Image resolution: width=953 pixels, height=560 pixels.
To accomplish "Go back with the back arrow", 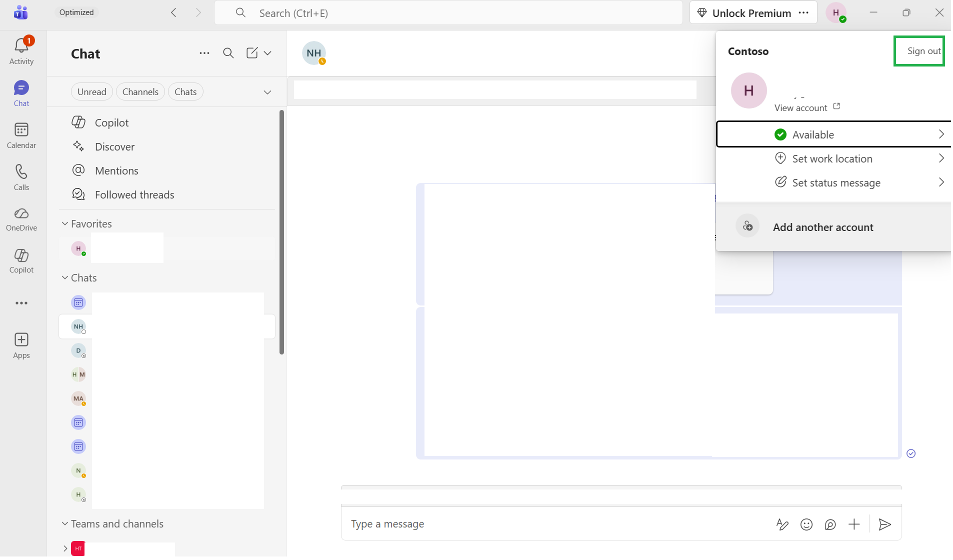I will [x=174, y=13].
